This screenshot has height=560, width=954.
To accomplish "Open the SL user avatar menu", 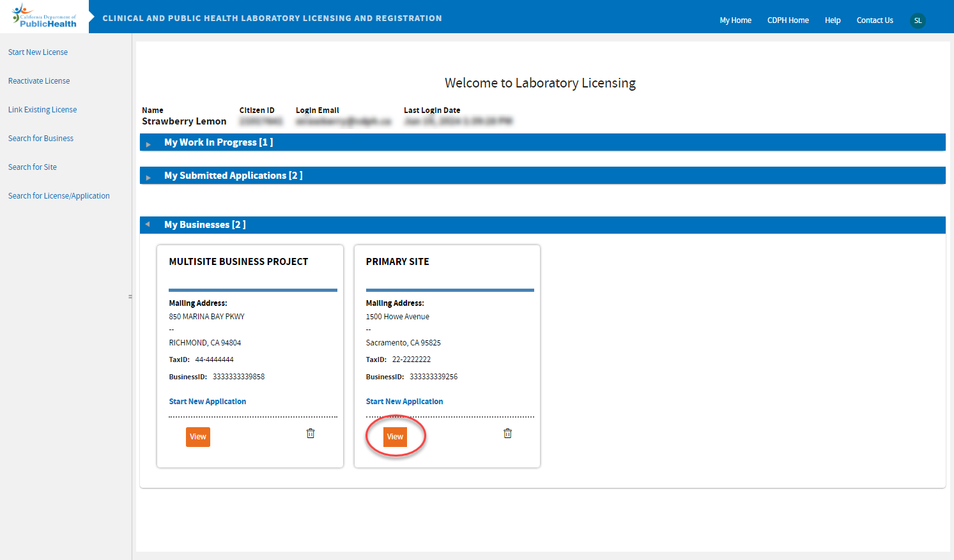I will point(918,20).
